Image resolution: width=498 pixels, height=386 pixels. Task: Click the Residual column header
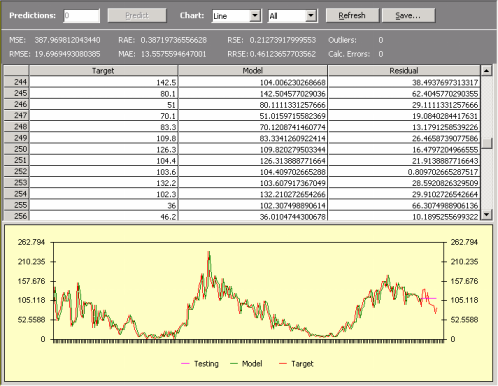[x=404, y=71]
